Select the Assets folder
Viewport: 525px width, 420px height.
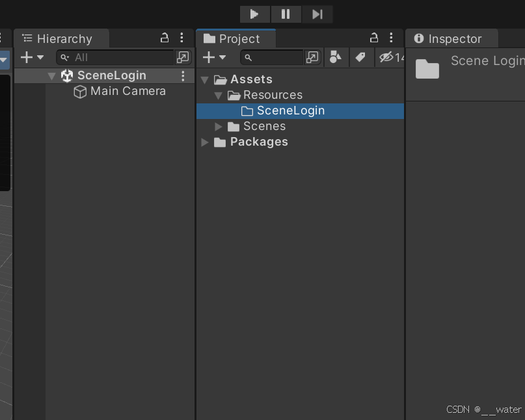click(x=251, y=79)
